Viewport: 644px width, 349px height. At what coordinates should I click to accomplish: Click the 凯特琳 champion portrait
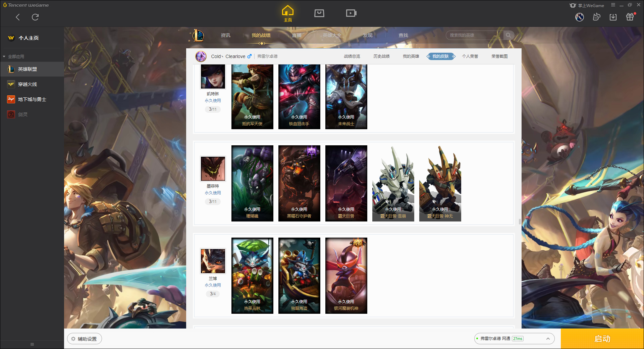(213, 77)
